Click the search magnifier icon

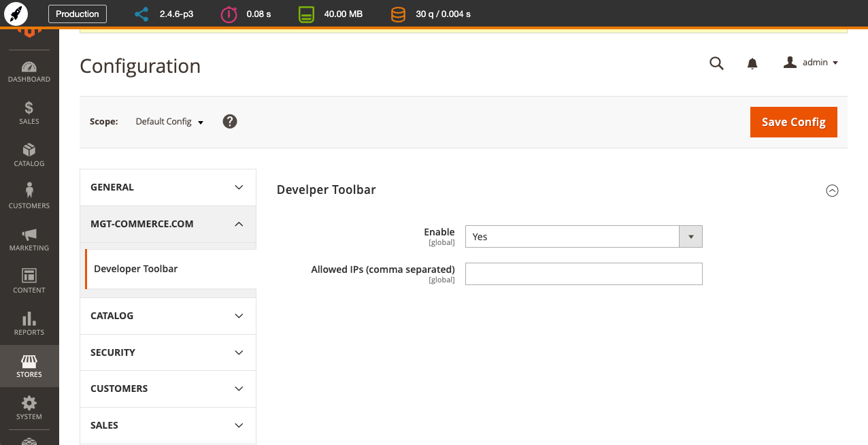coord(716,63)
